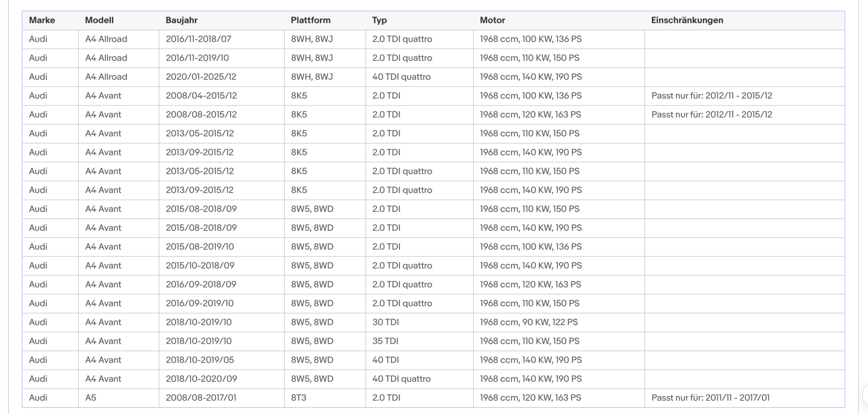Select the 2008/04-2015/12 build year cell
The image size is (868, 414).
pos(222,96)
